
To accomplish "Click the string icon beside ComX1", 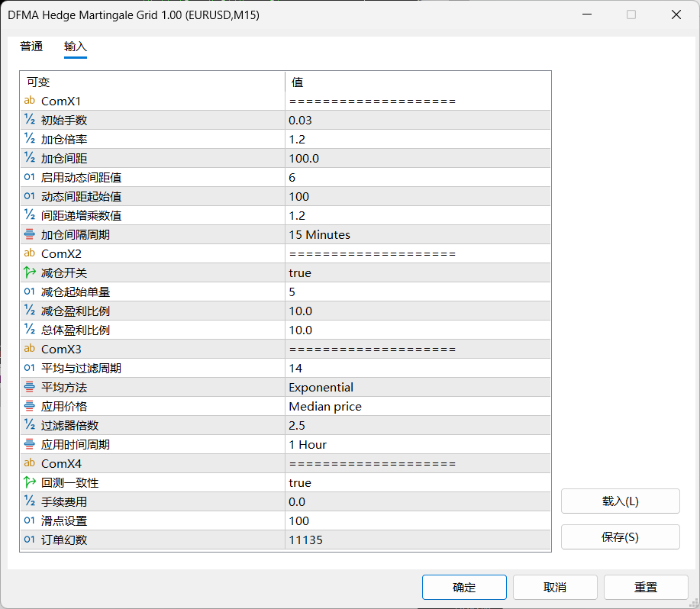I will [x=30, y=101].
